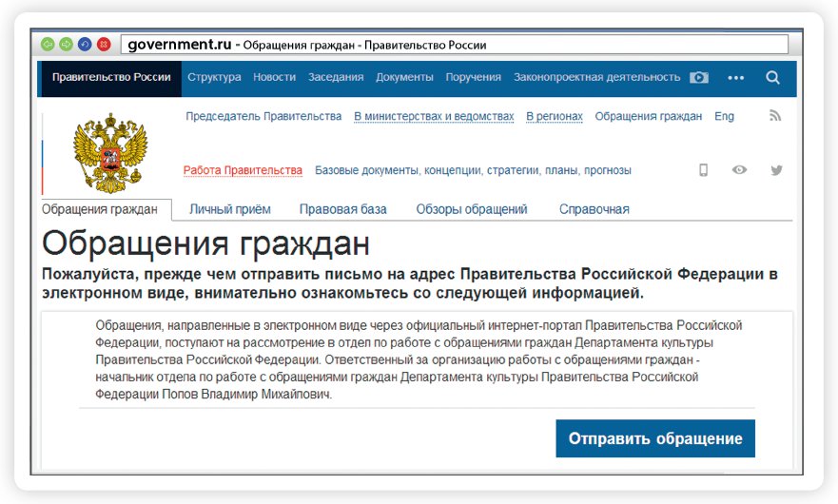Open site search magnifier icon

pos(772,77)
